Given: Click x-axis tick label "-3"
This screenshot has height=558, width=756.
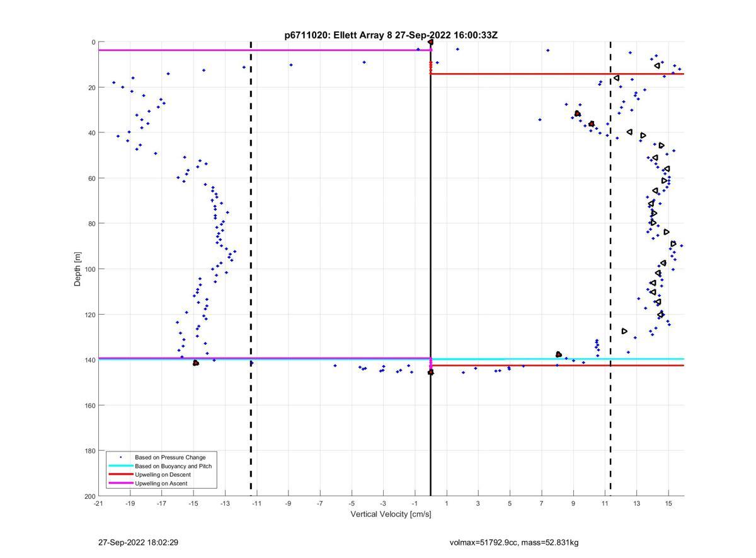Looking at the screenshot, I should pyautogui.click(x=383, y=503).
